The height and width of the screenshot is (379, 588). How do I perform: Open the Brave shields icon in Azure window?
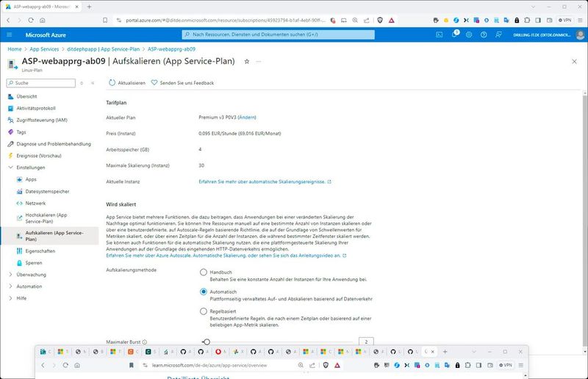(380, 21)
